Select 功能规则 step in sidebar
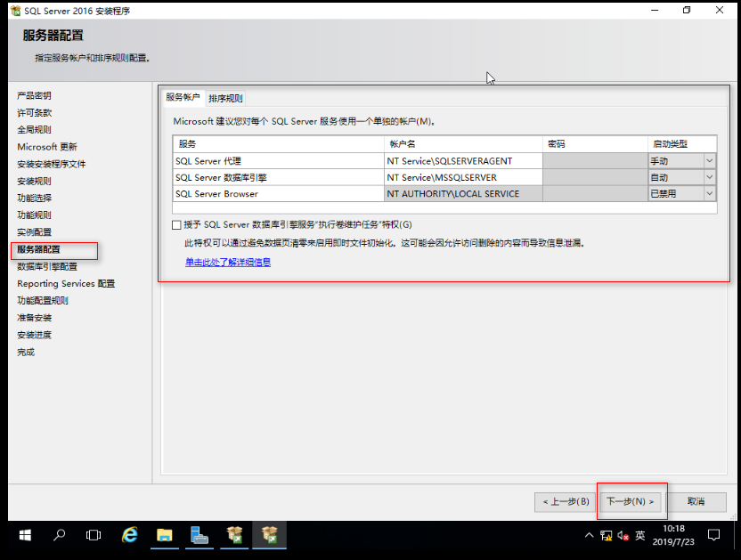Image resolution: width=741 pixels, height=560 pixels. tap(34, 215)
